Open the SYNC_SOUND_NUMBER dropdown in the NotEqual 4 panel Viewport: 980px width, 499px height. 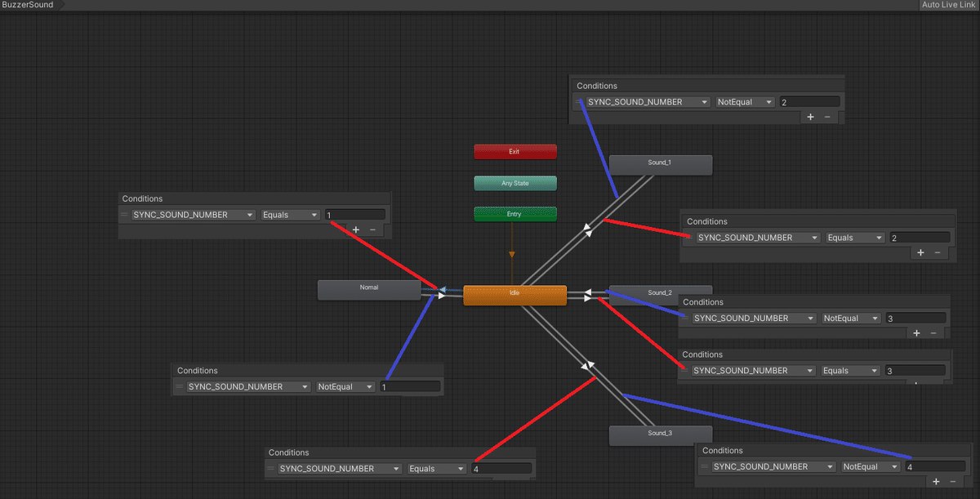click(773, 466)
